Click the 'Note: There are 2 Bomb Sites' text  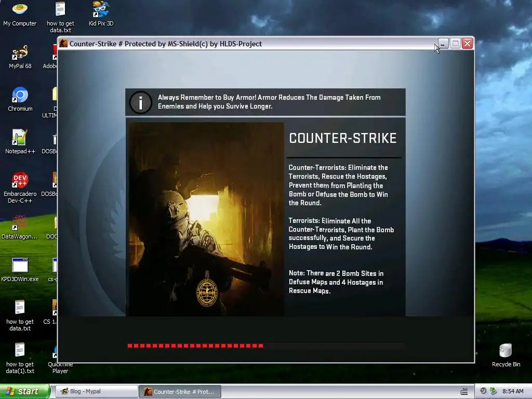pyautogui.click(x=336, y=282)
